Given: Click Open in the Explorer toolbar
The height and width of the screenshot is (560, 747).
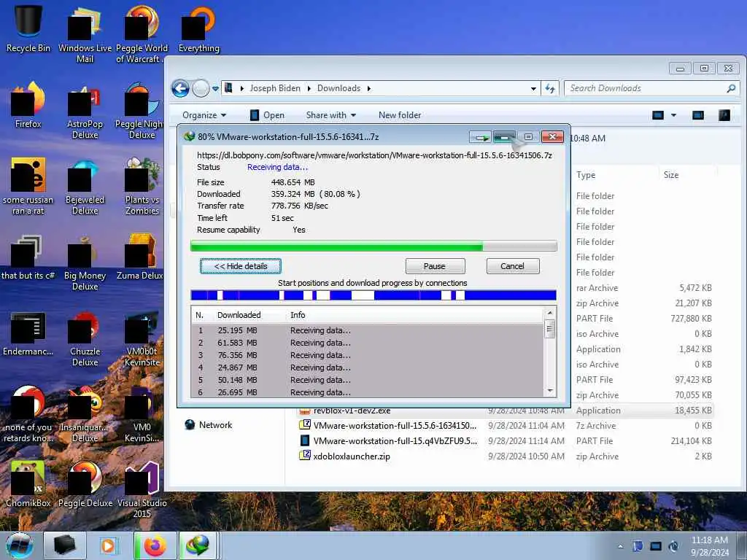Looking at the screenshot, I should point(267,115).
